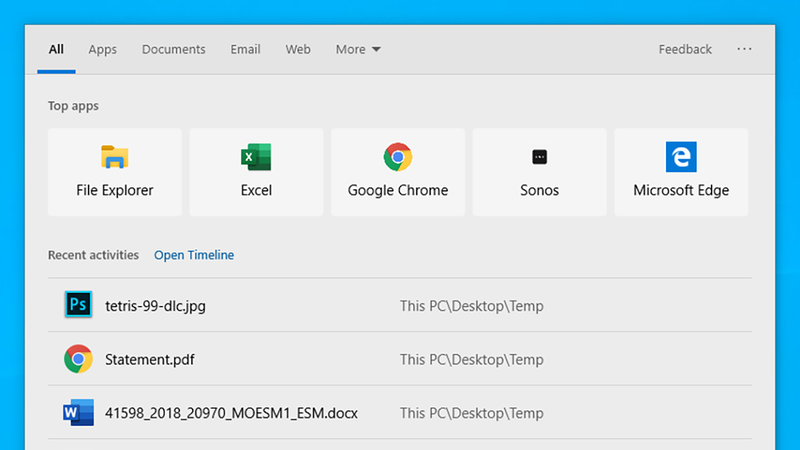Open 41598_2018_20970_MOESM1_ESM.docx file name
The image size is (800, 450).
[231, 413]
